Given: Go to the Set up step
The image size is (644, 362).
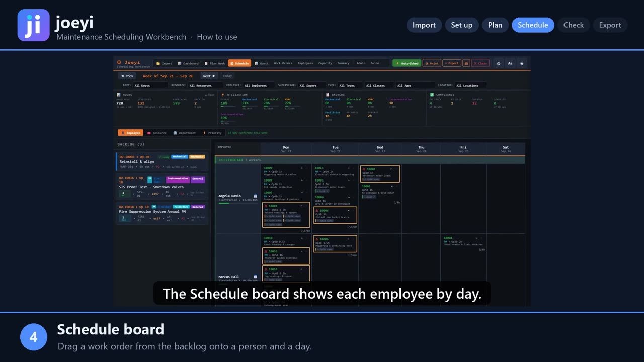Looking at the screenshot, I should pos(462,25).
